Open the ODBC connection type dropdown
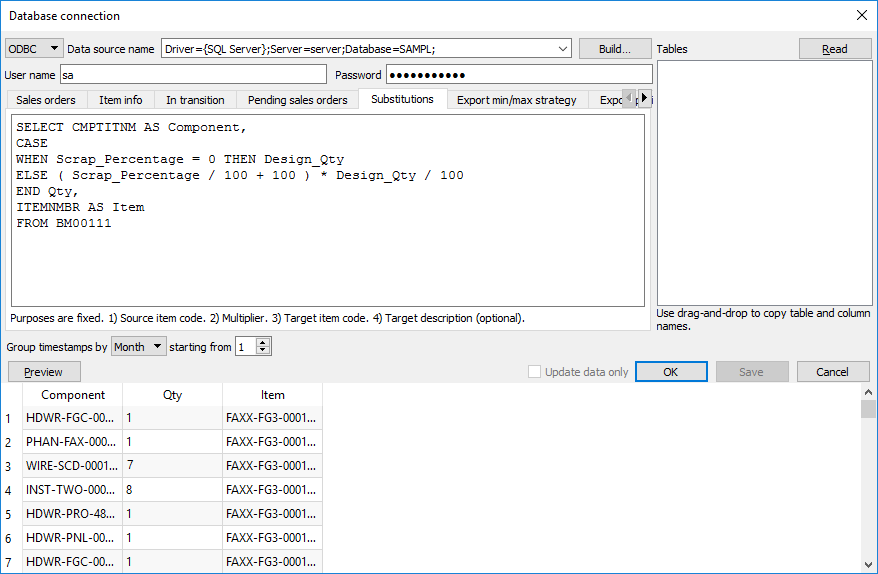The width and height of the screenshot is (878, 574). (x=34, y=49)
